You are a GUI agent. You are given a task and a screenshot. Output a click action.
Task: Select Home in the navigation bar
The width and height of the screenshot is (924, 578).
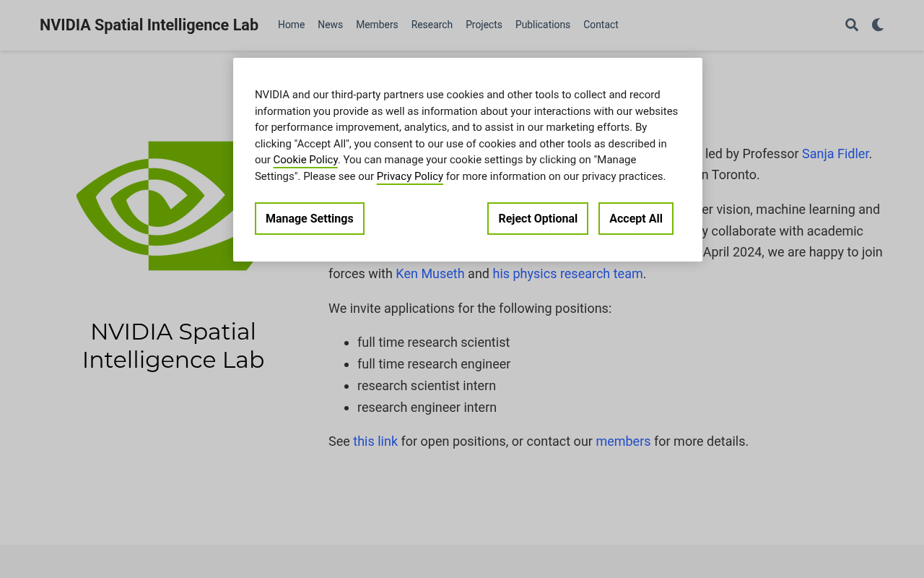(x=291, y=25)
